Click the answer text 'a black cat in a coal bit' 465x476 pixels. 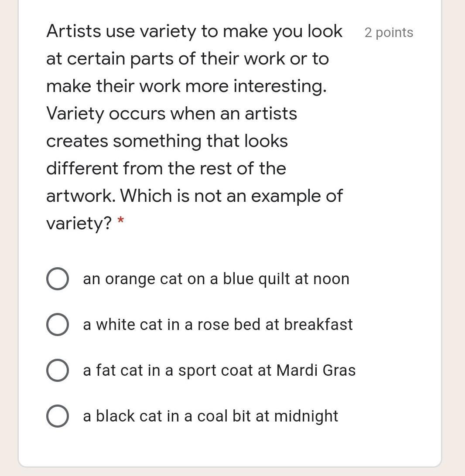[x=167, y=416]
